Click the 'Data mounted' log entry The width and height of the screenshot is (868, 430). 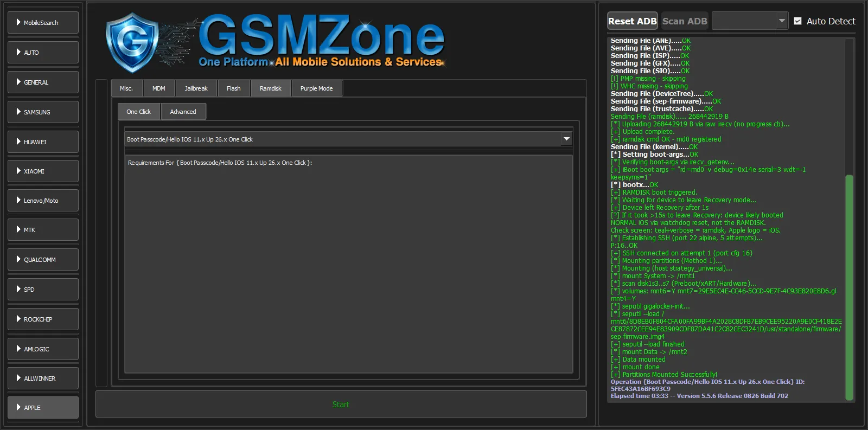point(638,360)
